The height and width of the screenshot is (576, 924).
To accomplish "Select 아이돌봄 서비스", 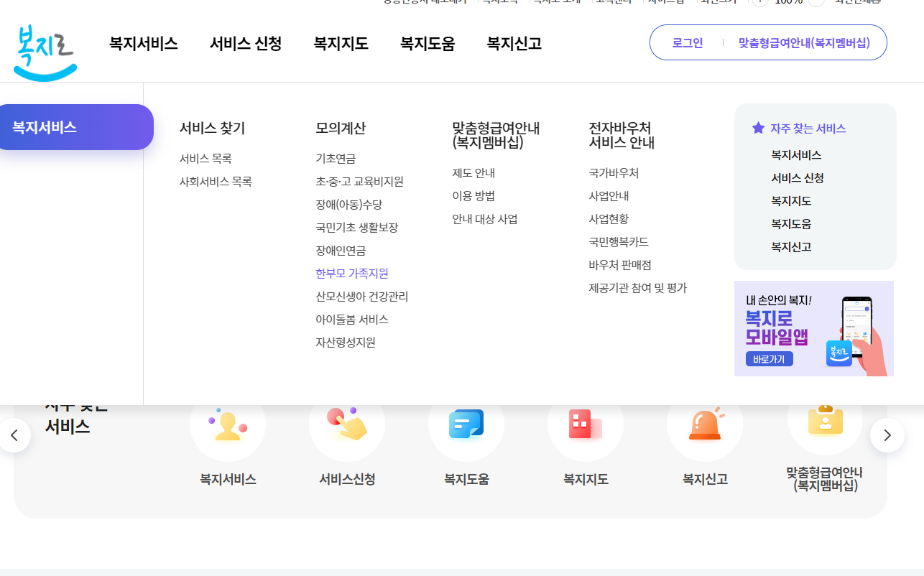I will coord(352,319).
